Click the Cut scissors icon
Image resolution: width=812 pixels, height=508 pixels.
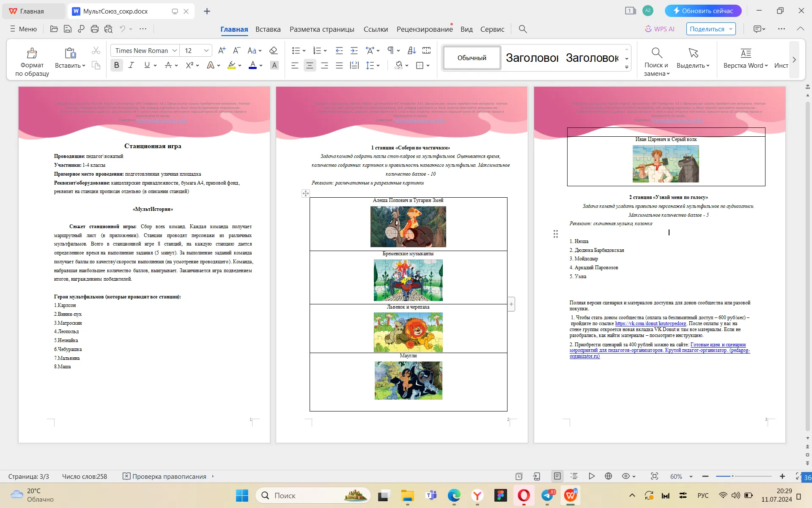[96, 51]
